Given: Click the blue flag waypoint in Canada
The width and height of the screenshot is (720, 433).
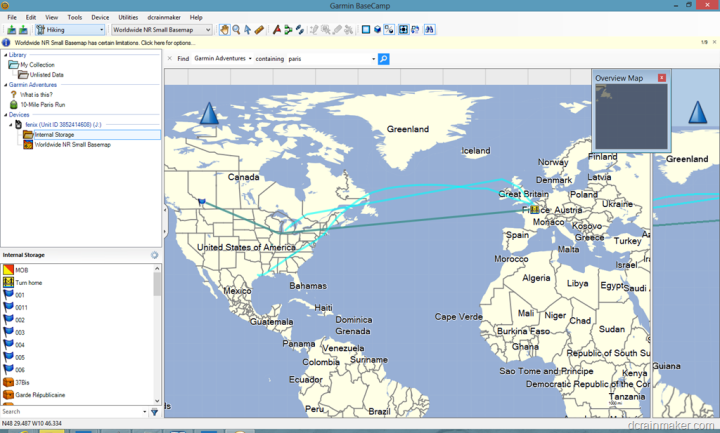Looking at the screenshot, I should tap(202, 202).
